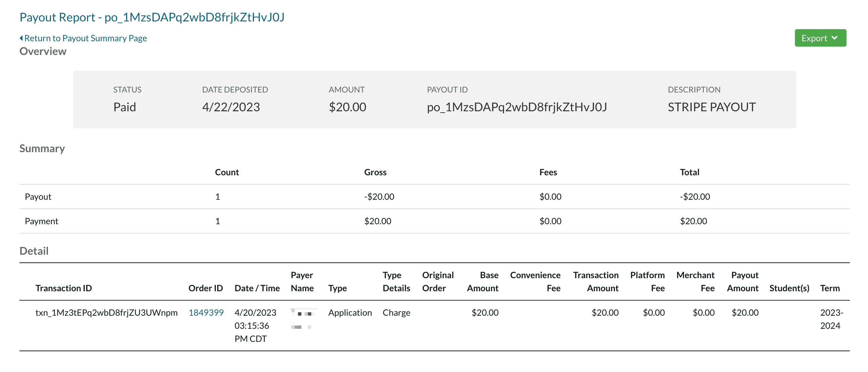Click the chevron arrow on Export

(x=834, y=38)
